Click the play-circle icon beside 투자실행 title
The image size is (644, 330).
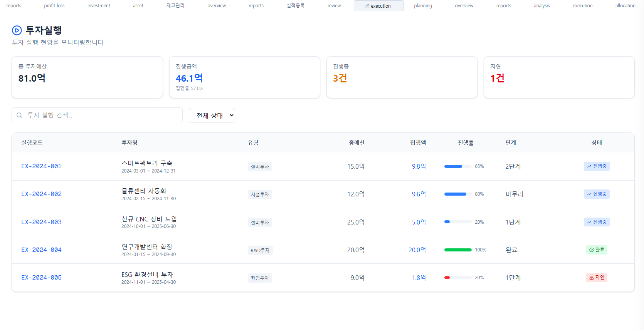pos(17,30)
